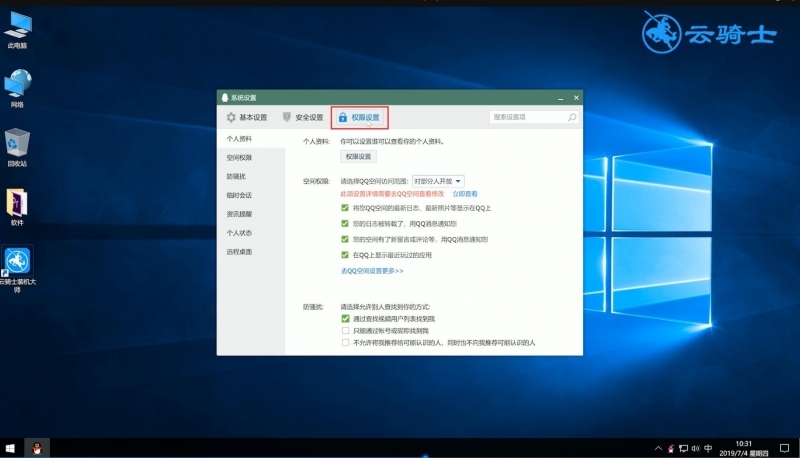Select 防骚扰 in the left sidebar
The image size is (800, 458).
coord(251,176)
